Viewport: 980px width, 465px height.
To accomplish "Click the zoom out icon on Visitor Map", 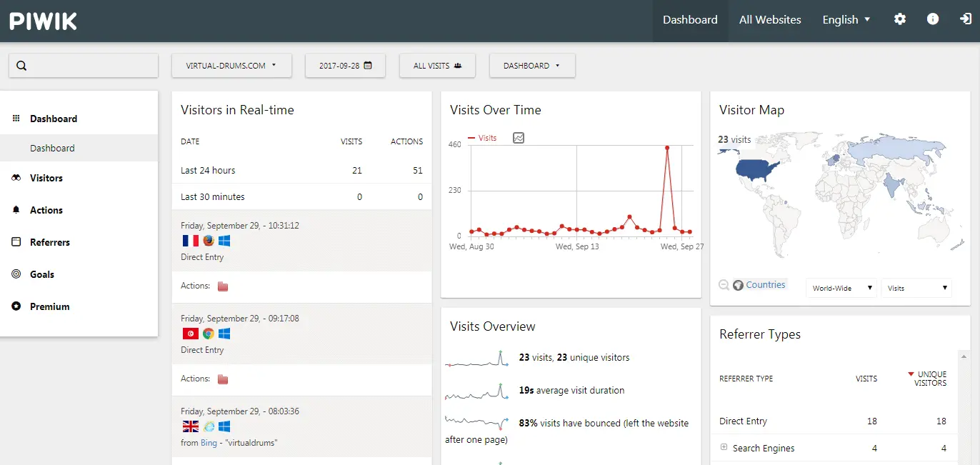I will [724, 285].
